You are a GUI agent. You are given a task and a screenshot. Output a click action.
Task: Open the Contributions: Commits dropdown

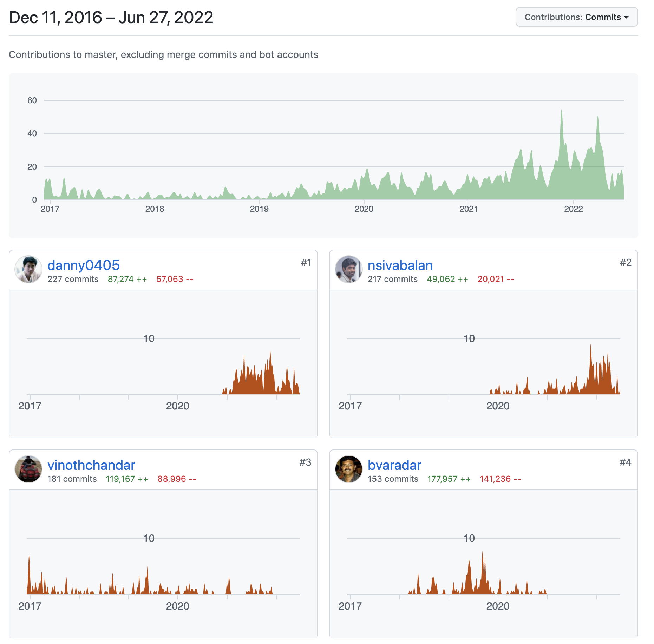click(576, 17)
